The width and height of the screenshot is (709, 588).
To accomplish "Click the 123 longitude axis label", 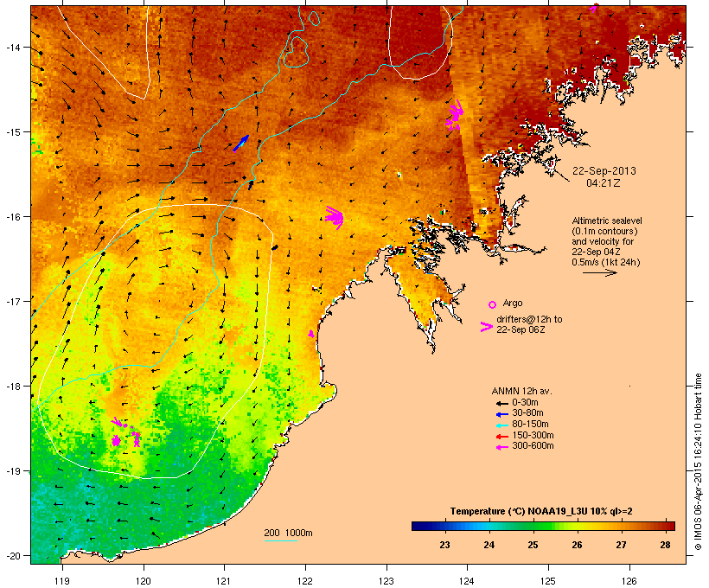I will pyautogui.click(x=386, y=581).
